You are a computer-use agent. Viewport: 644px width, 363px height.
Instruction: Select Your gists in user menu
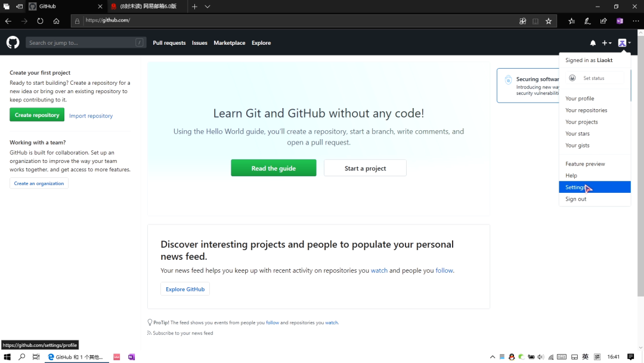[595, 145]
